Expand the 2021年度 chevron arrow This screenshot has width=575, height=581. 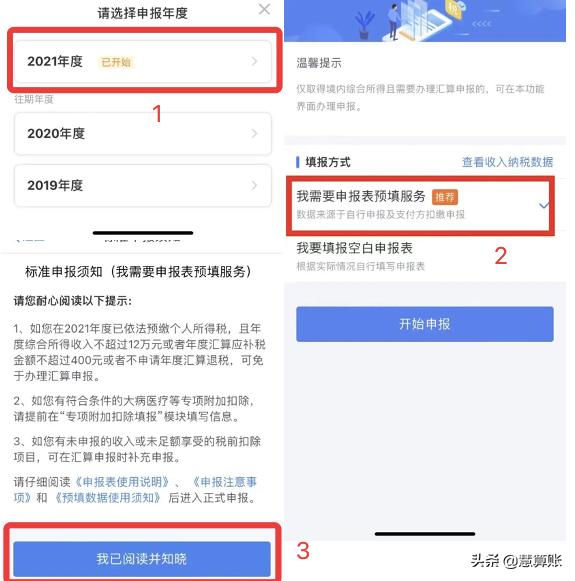(x=254, y=61)
